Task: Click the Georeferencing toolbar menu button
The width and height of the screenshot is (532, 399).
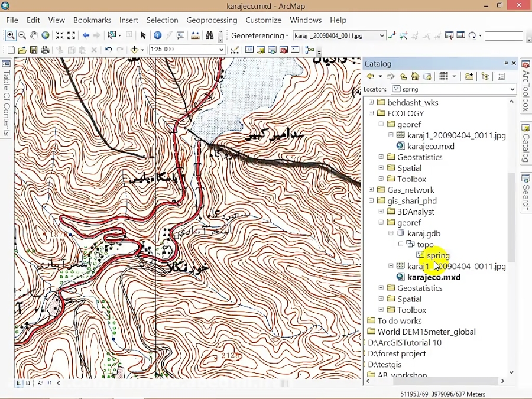Action: pos(259,36)
